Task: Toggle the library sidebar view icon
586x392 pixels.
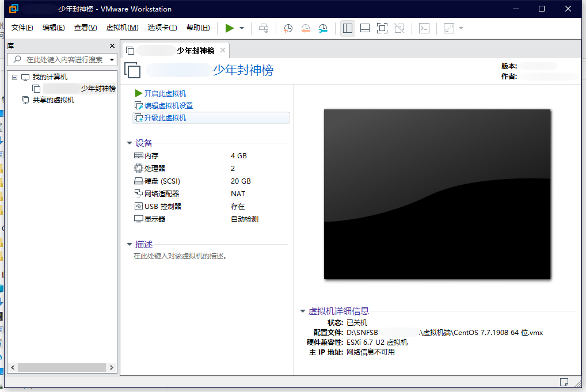Action: (348, 28)
